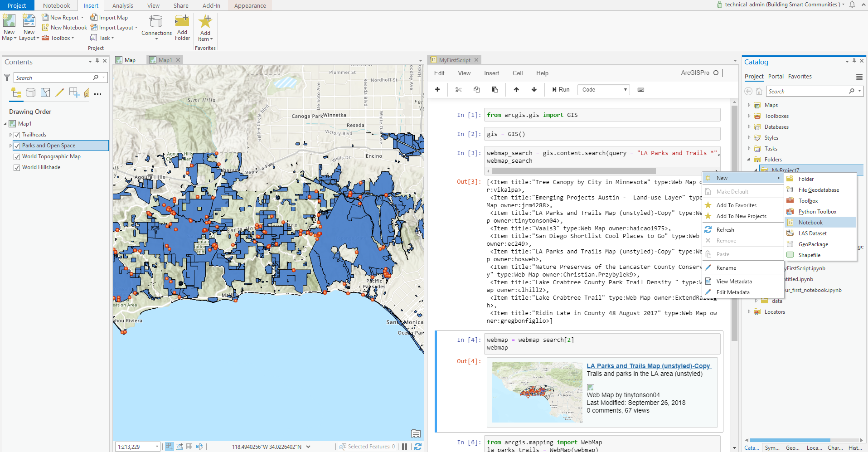Choose File Geodatabase from New submenu
Screen dimensions: 868x452
[x=820, y=190]
